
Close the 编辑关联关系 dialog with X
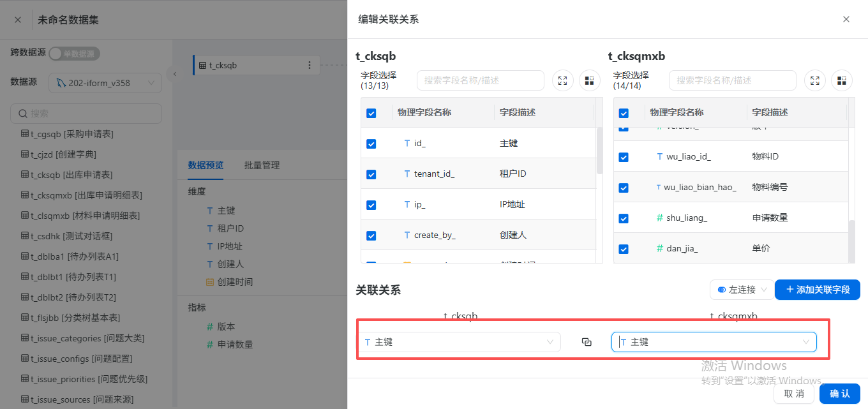coord(846,19)
